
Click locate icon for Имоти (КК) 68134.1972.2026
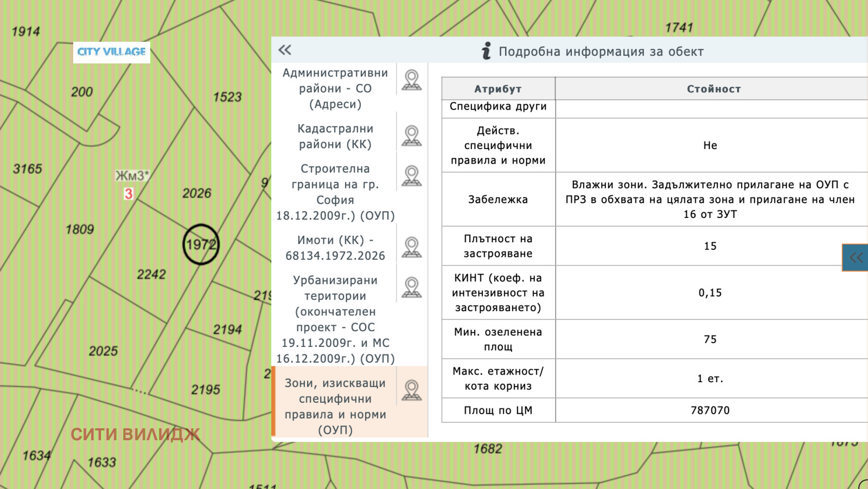[412, 247]
